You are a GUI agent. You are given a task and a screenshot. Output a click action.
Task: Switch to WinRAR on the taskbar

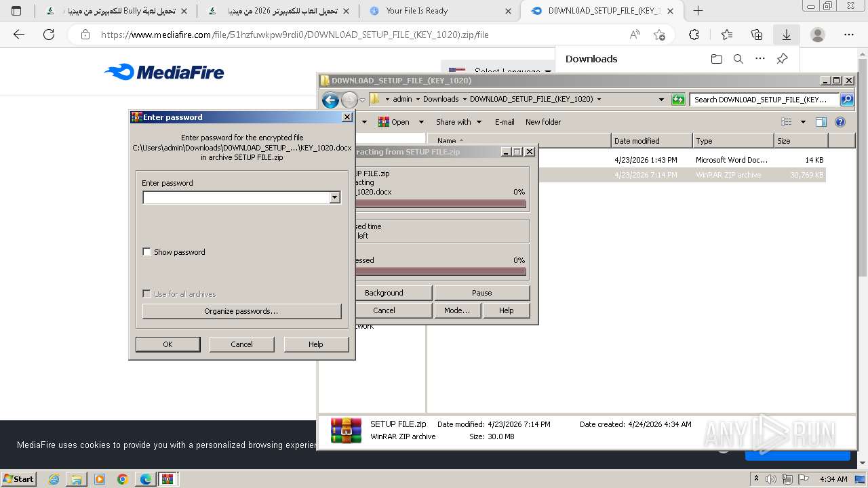(x=168, y=479)
